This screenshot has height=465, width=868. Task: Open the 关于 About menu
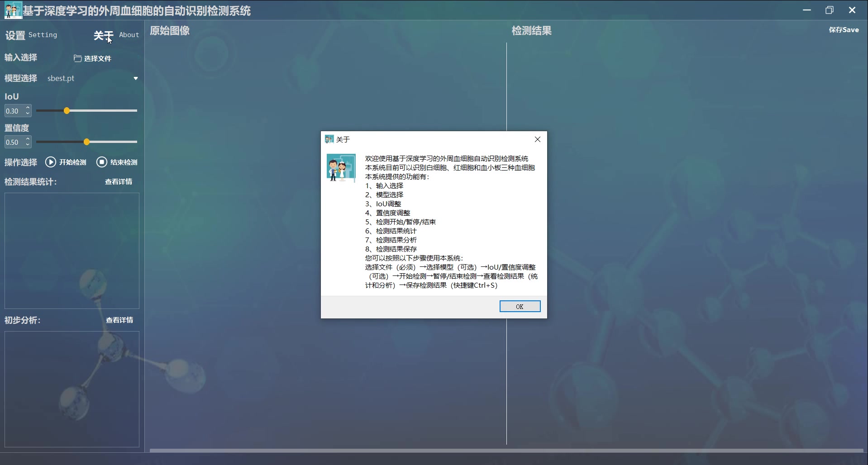pyautogui.click(x=116, y=35)
